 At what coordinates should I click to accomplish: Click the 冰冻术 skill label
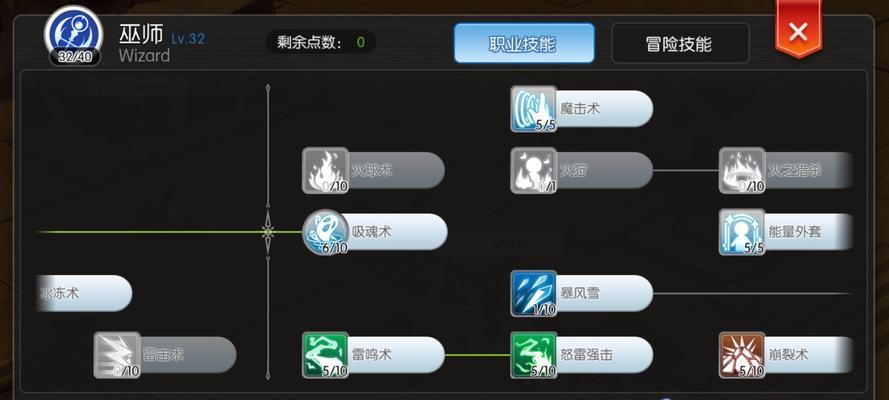tap(59, 293)
